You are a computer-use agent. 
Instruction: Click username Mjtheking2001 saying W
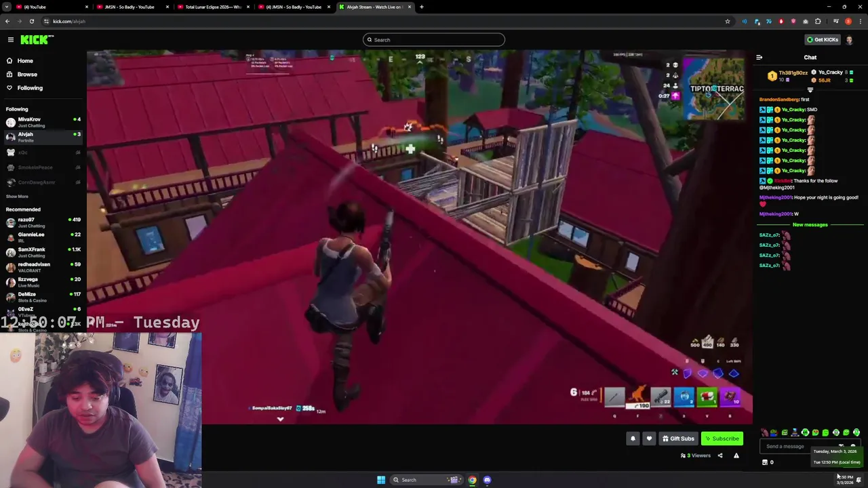pos(775,214)
